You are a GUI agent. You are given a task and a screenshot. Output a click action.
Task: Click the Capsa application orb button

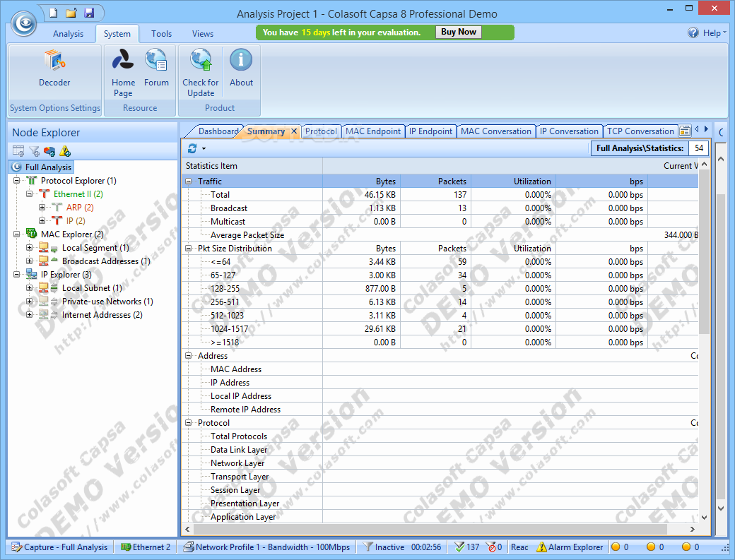[23, 23]
